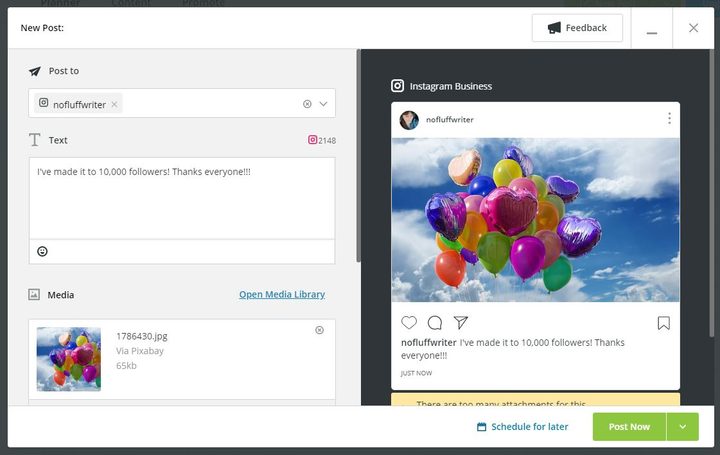
Task: Click the comment bubble icon in preview
Action: 434,323
